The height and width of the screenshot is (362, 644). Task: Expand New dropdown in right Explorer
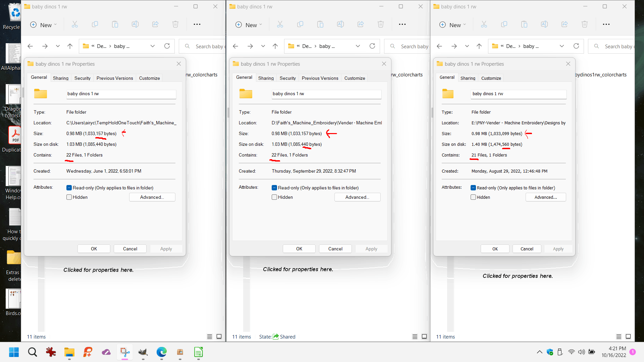click(x=453, y=25)
